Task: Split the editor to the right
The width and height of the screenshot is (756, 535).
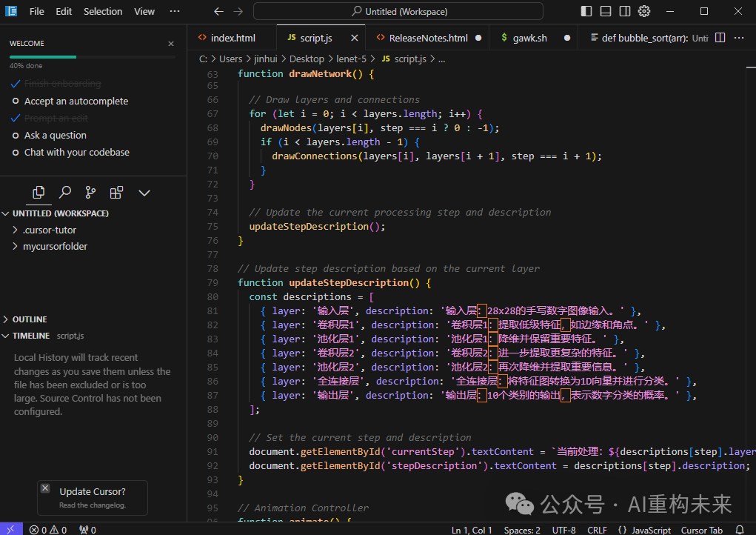Action: coord(720,38)
